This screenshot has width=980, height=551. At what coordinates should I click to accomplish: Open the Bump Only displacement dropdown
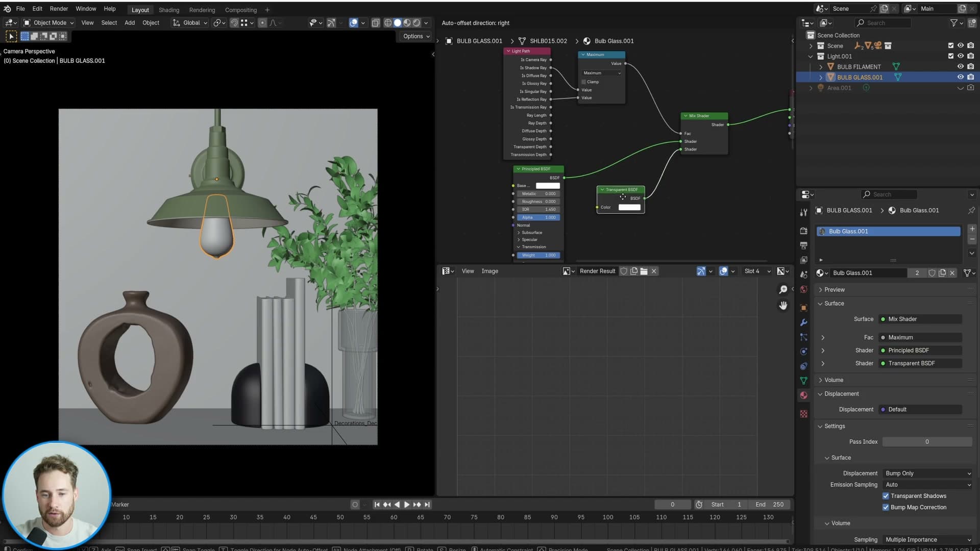[927, 473]
